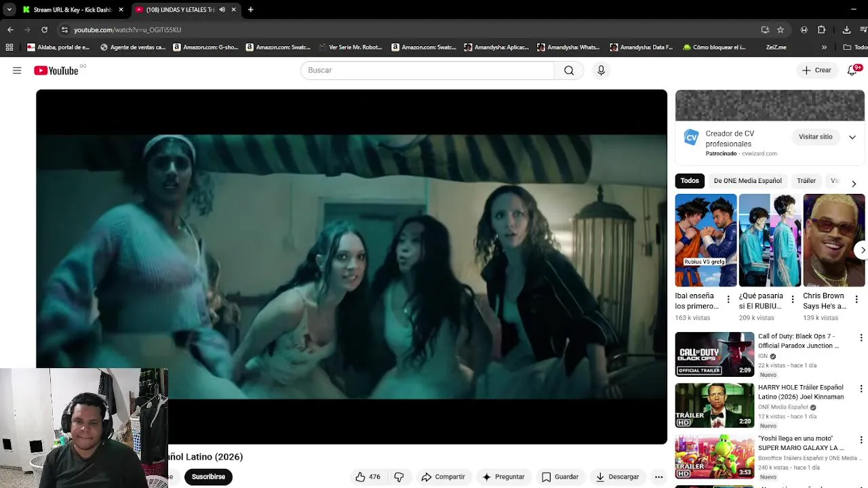Show site information icon in address bar
Image resolution: width=868 pixels, height=488 pixels.
point(64,30)
